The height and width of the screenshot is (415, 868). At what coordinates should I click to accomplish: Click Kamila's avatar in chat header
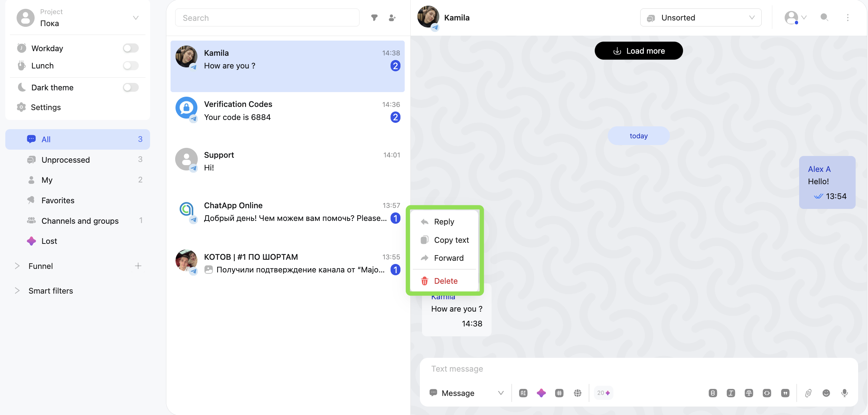point(428,17)
